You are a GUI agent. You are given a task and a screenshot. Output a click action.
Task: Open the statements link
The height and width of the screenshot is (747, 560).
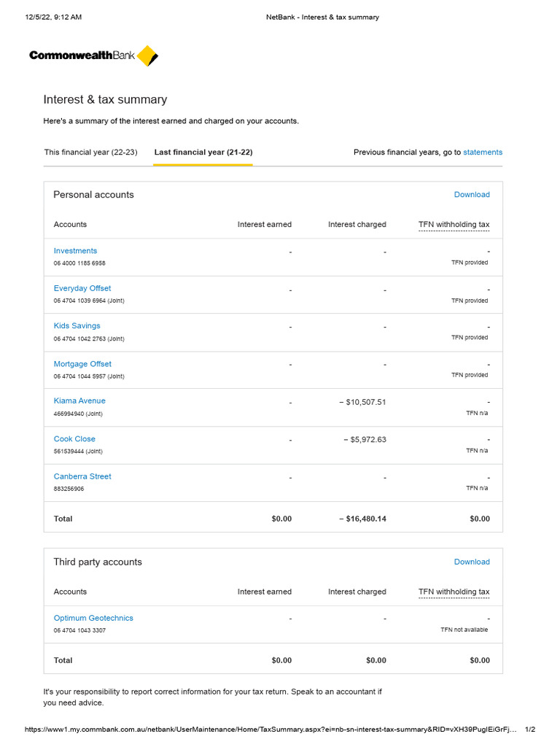pyautogui.click(x=483, y=152)
